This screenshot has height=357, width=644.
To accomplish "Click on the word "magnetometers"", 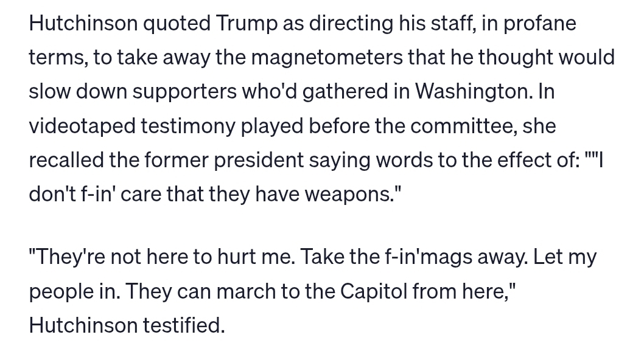I will (x=326, y=57).
